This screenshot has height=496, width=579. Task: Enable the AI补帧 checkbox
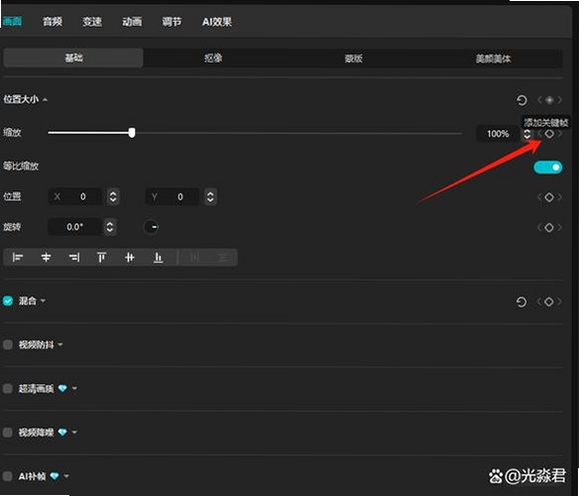pos(8,476)
